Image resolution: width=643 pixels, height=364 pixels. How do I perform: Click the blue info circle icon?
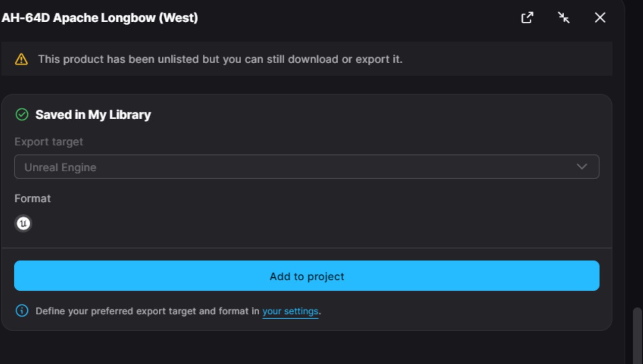coord(22,310)
